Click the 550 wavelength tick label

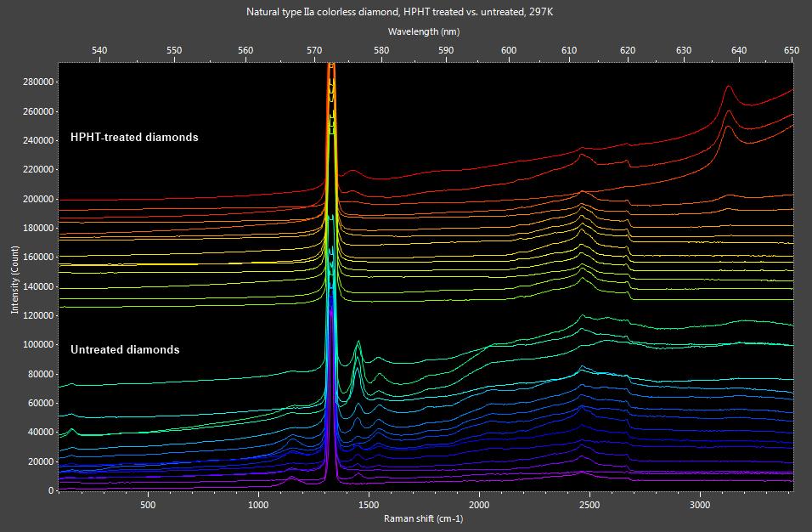pos(174,50)
